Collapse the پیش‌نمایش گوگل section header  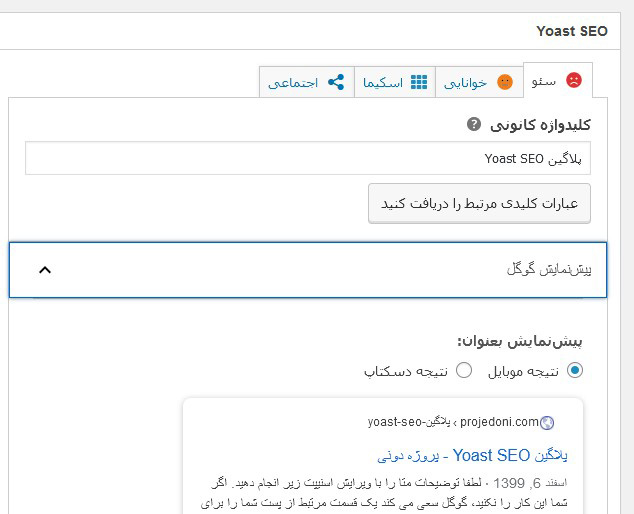308,270
